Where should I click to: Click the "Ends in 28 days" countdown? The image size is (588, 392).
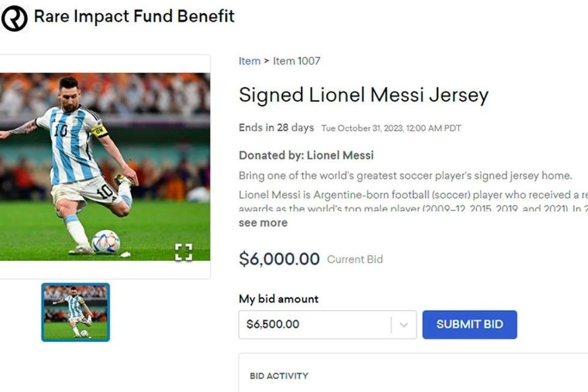click(276, 128)
